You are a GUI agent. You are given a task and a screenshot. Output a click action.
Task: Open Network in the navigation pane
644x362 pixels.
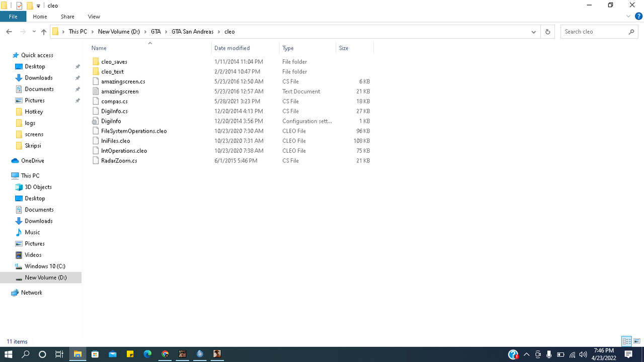[31, 293]
